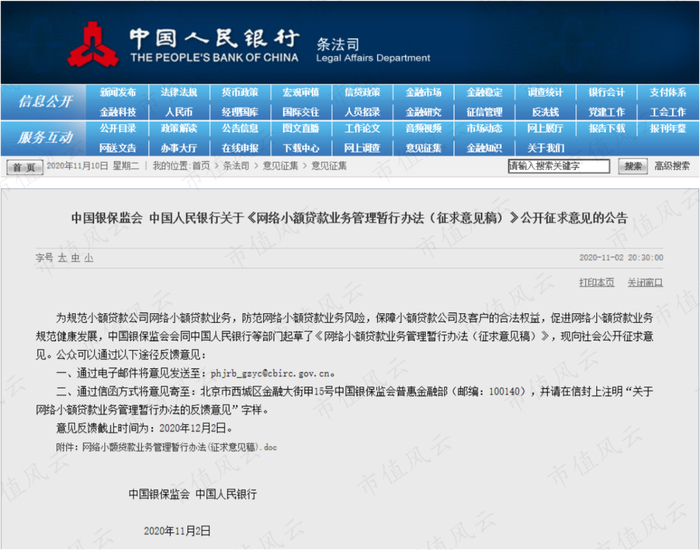Open the 法律法规 menu item

click(179, 92)
